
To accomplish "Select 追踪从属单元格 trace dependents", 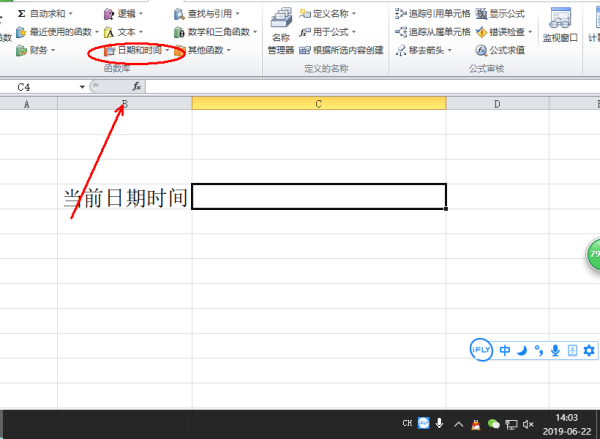I will coord(432,32).
